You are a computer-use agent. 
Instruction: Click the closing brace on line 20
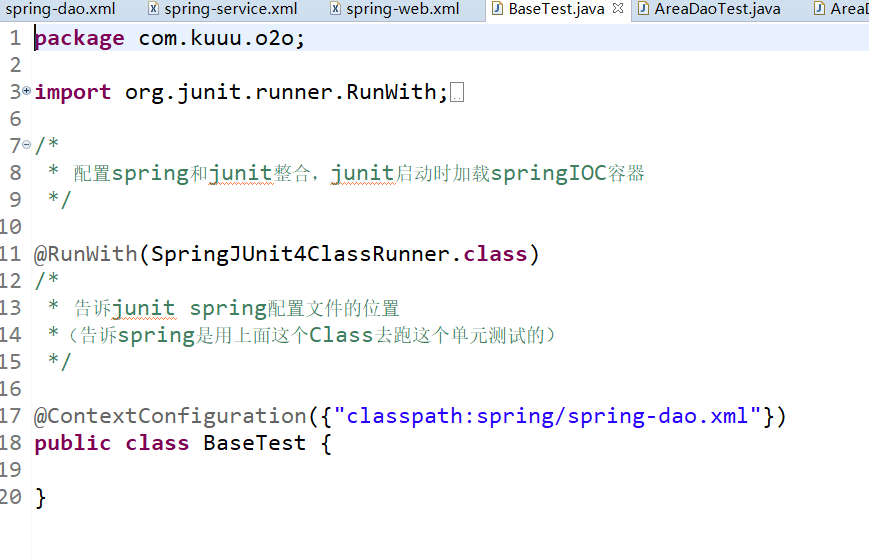point(40,497)
